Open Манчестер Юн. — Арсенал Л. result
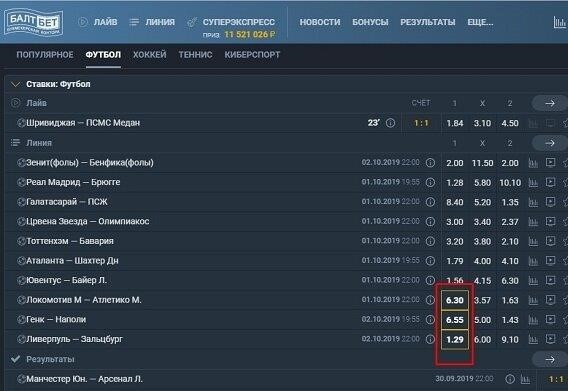 [84, 379]
